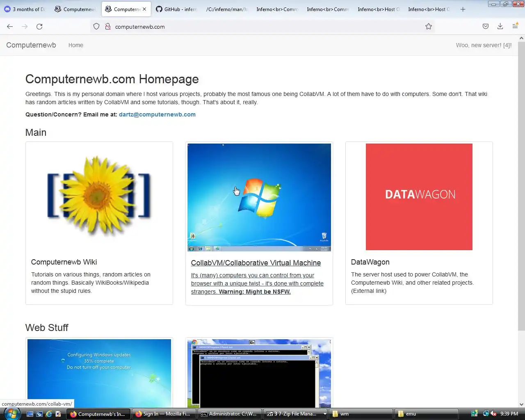Click the network tray icon

pyautogui.click(x=486, y=414)
